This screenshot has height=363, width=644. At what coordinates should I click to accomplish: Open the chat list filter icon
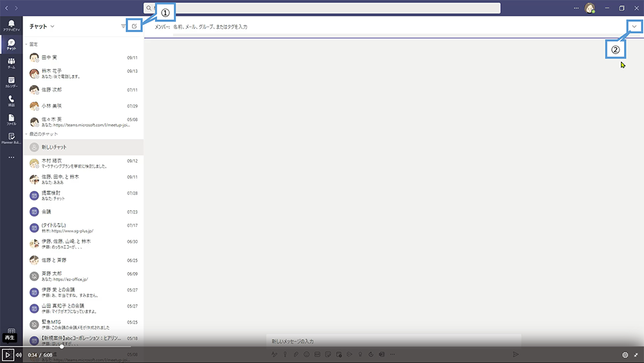click(123, 26)
